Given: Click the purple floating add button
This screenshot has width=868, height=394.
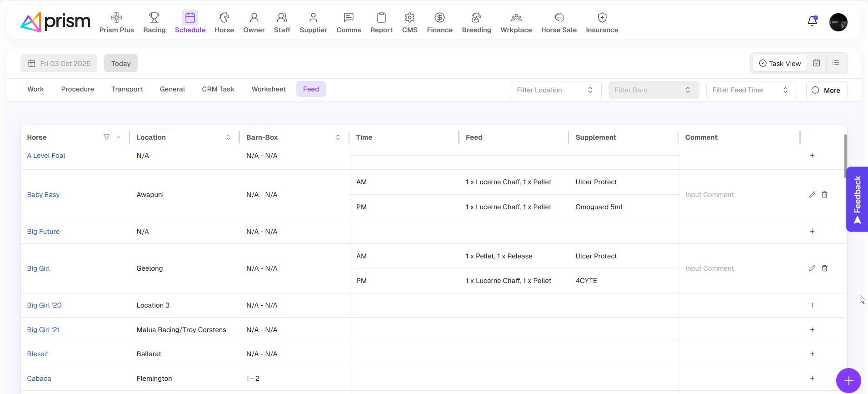Looking at the screenshot, I should [x=848, y=380].
